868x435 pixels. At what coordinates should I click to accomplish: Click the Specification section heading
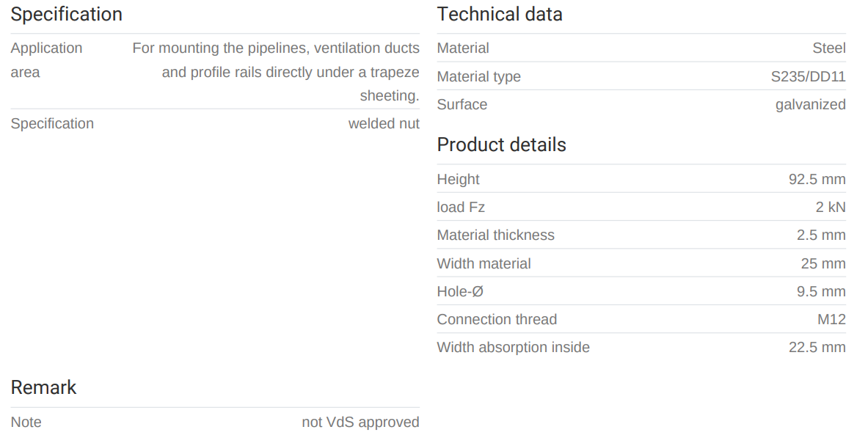pyautogui.click(x=66, y=15)
